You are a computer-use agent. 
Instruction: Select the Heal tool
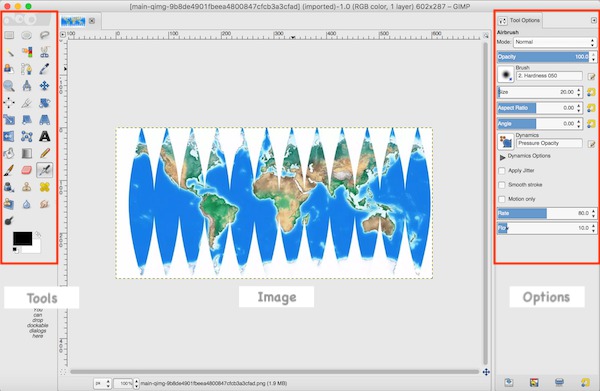pyautogui.click(x=44, y=187)
